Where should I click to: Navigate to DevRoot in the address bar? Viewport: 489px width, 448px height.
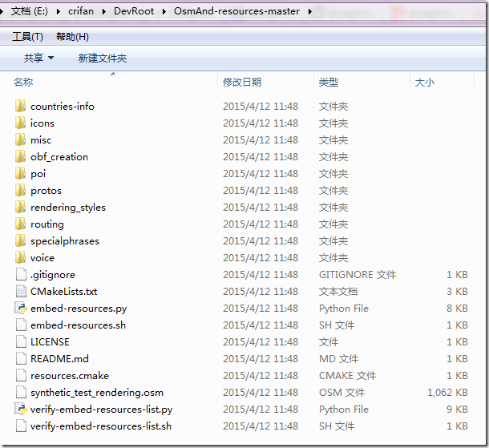click(134, 11)
